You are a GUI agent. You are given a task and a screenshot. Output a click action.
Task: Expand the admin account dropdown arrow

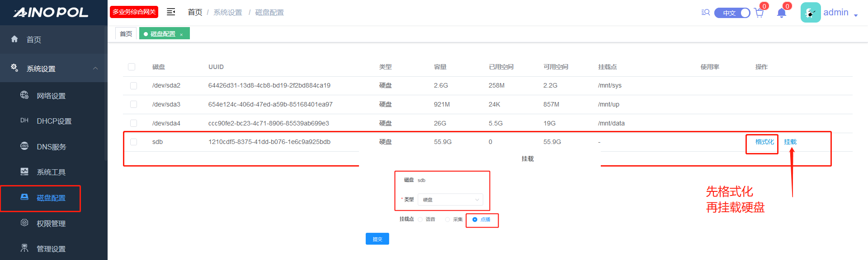coord(855,15)
